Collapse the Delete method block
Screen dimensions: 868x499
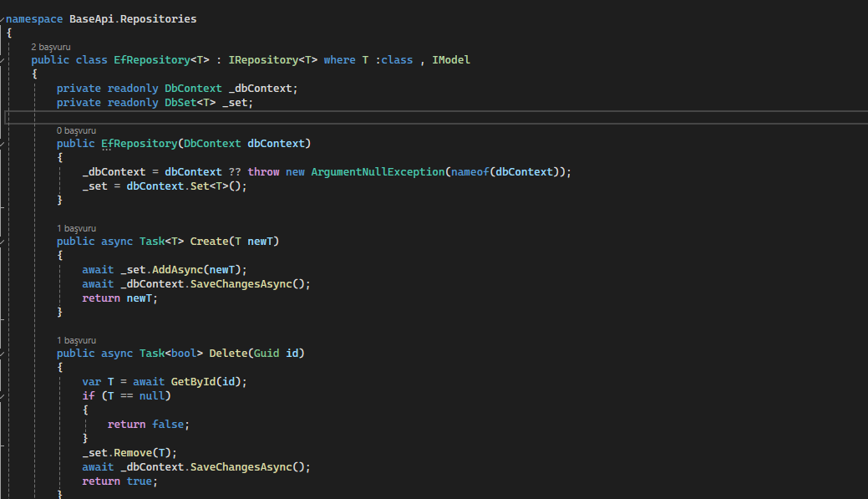(x=3, y=354)
